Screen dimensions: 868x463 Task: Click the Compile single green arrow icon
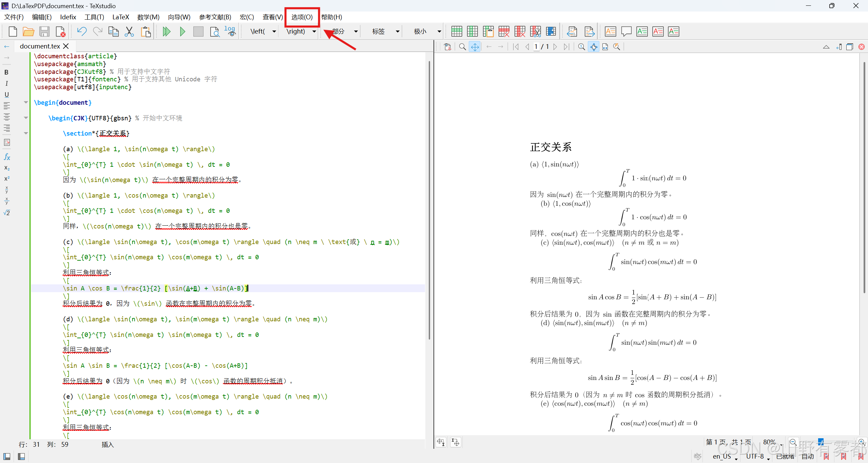(182, 32)
